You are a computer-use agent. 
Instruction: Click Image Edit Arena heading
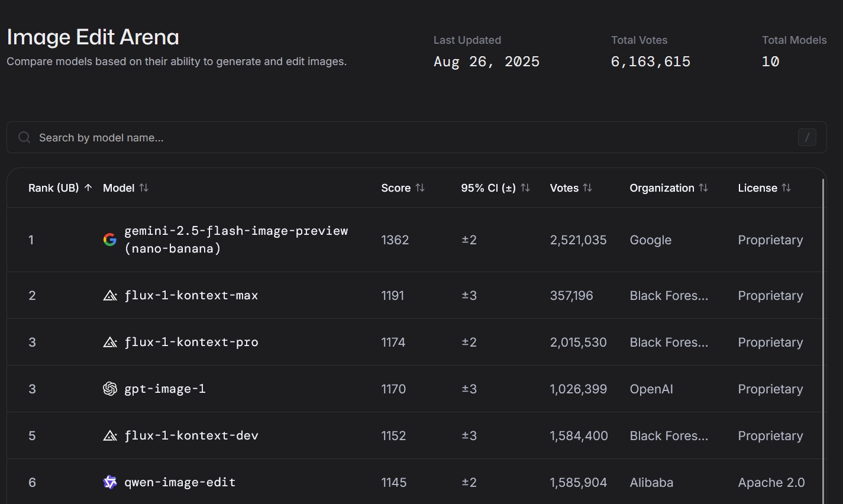pos(93,37)
